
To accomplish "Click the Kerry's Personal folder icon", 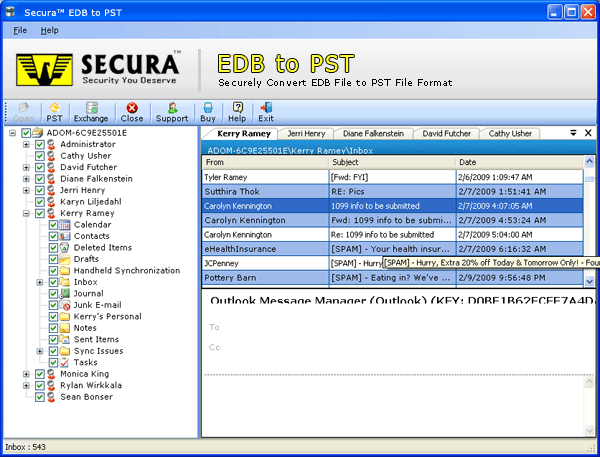I will 65,317.
